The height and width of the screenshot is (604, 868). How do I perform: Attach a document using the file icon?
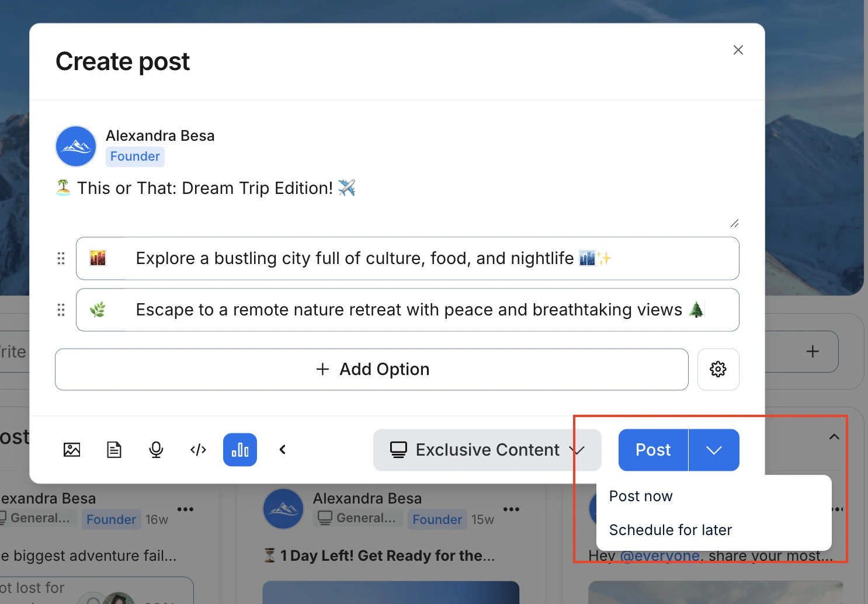click(x=114, y=450)
